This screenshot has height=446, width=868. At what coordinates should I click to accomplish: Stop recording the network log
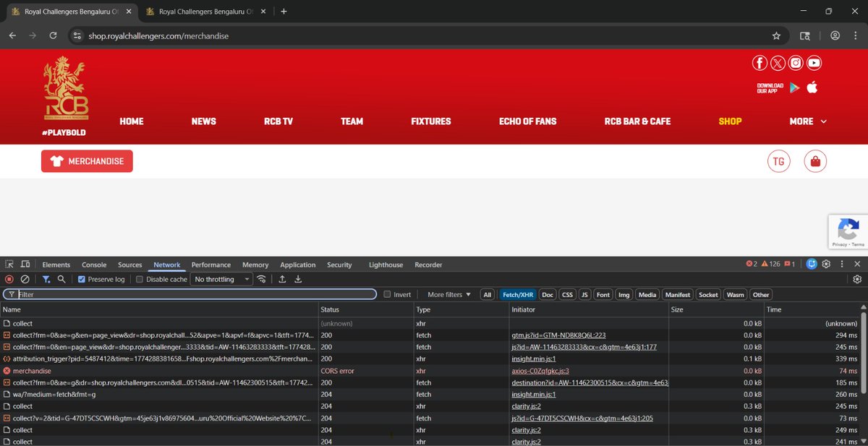[9, 279]
